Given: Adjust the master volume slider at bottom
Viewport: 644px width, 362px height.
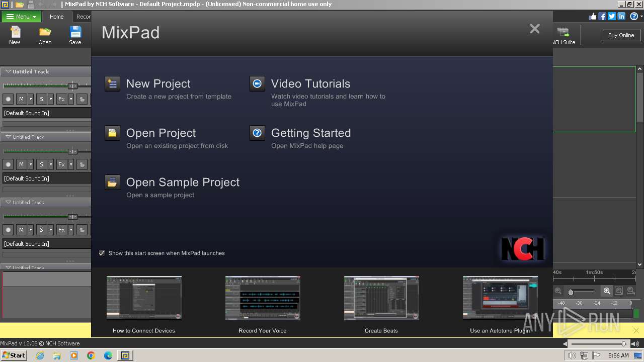Looking at the screenshot, I should (x=624, y=344).
